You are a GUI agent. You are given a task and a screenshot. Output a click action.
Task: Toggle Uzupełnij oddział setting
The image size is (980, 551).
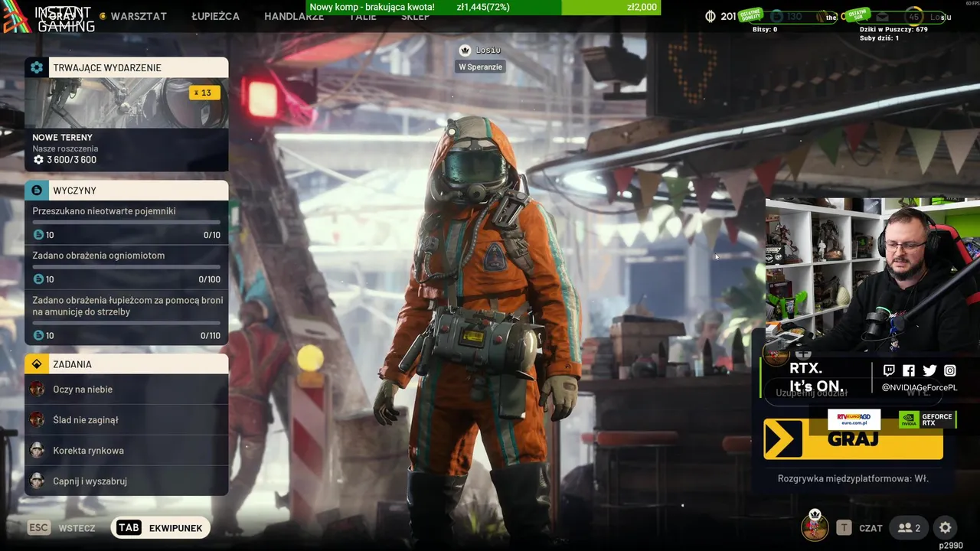tap(854, 392)
